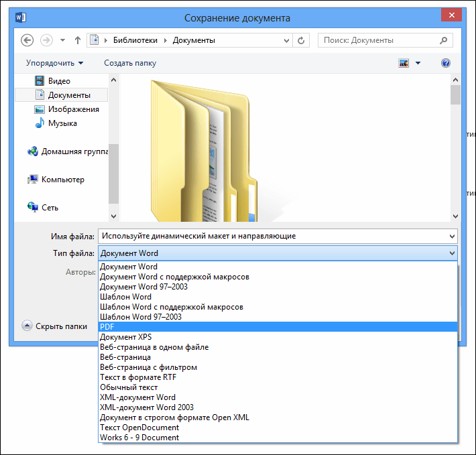Choose Веб-страница в одном файле
476x455 pixels.
[x=278, y=347]
